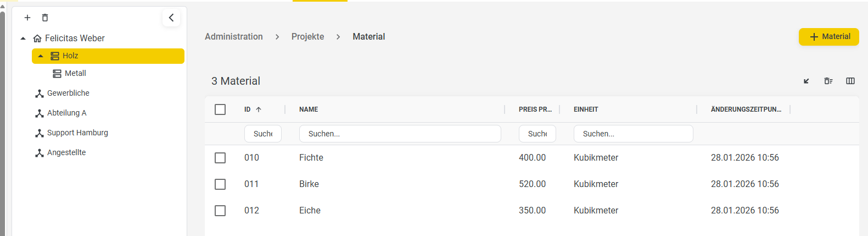Image resolution: width=868 pixels, height=236 pixels.
Task: Click the Einheit search filter field
Action: pyautogui.click(x=634, y=134)
